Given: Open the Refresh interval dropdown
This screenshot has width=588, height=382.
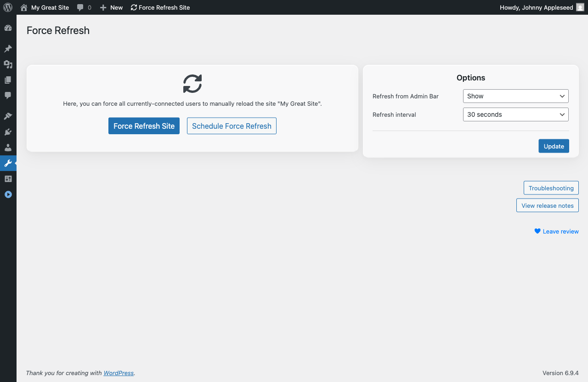Looking at the screenshot, I should pos(515,114).
